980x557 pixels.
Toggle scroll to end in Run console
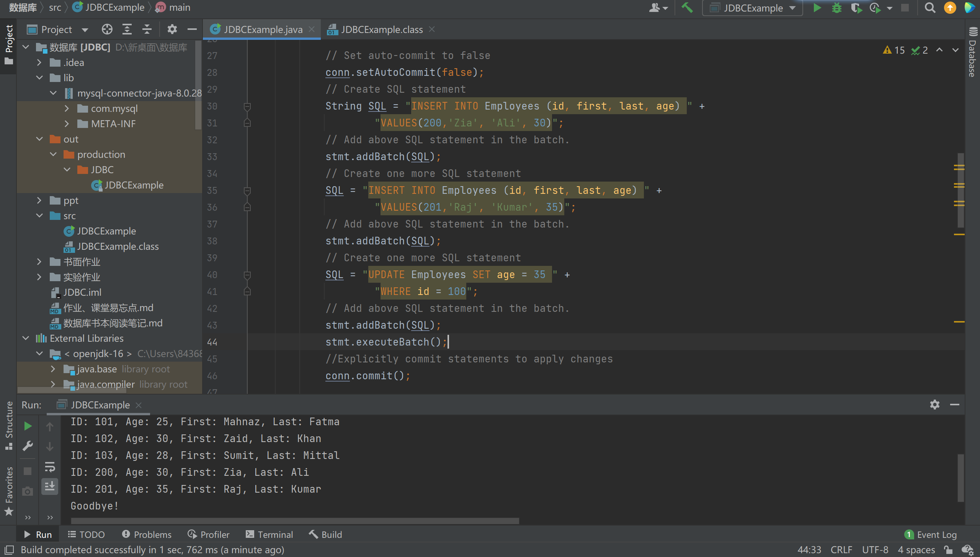pos(50,487)
